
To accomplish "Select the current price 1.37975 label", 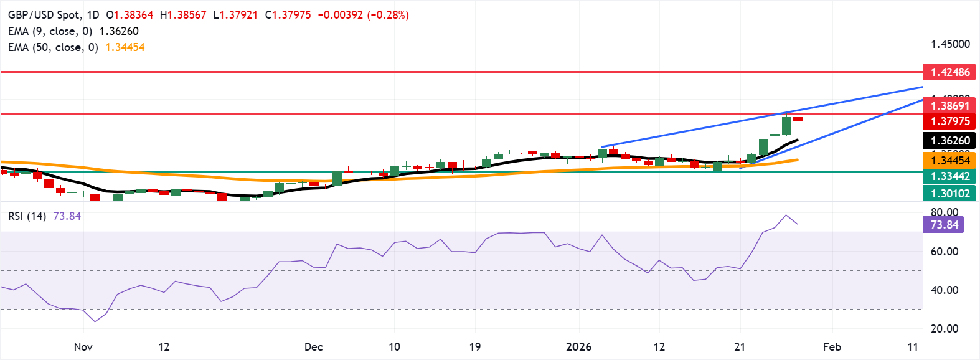I will click(949, 121).
